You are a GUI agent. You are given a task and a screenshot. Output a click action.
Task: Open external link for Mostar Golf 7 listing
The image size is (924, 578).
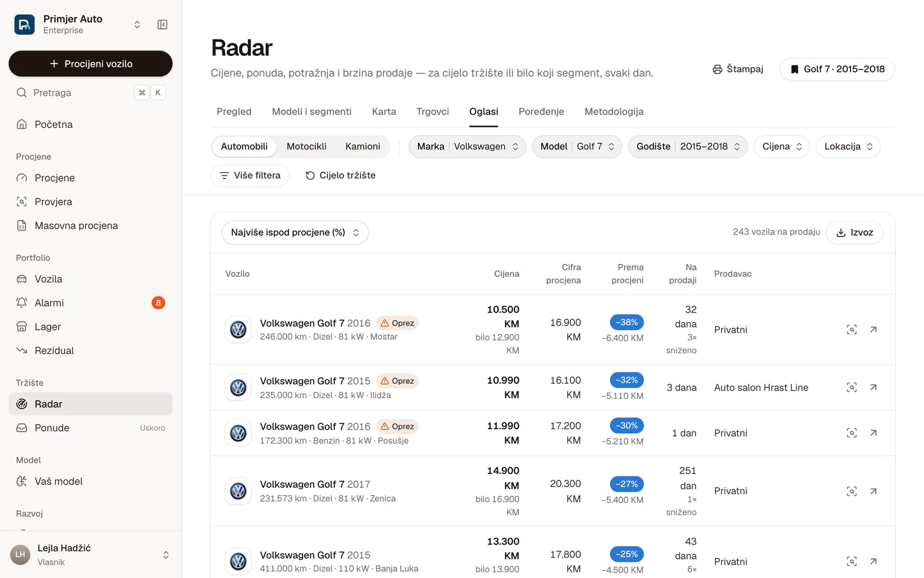[x=873, y=329]
